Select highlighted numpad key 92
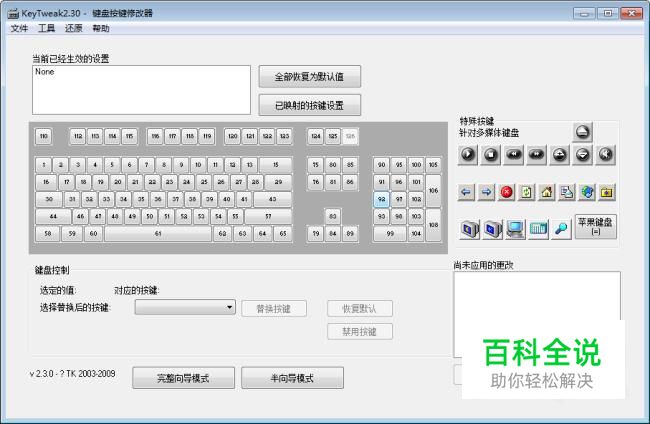Screen dimensions: 650x424 coord(381,199)
